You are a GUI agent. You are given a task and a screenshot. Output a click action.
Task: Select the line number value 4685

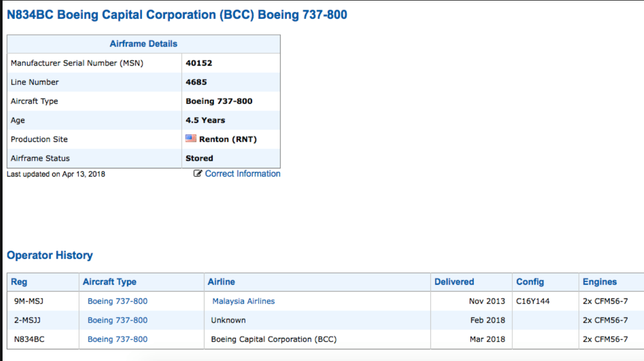(x=196, y=82)
